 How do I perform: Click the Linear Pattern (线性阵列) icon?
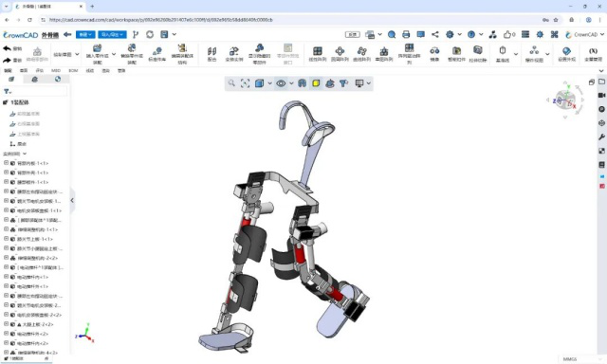[x=318, y=51]
